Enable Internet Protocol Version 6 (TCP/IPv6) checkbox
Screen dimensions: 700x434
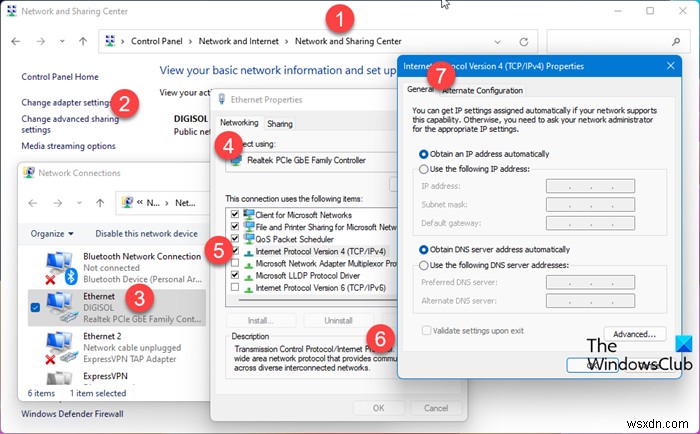tap(234, 287)
